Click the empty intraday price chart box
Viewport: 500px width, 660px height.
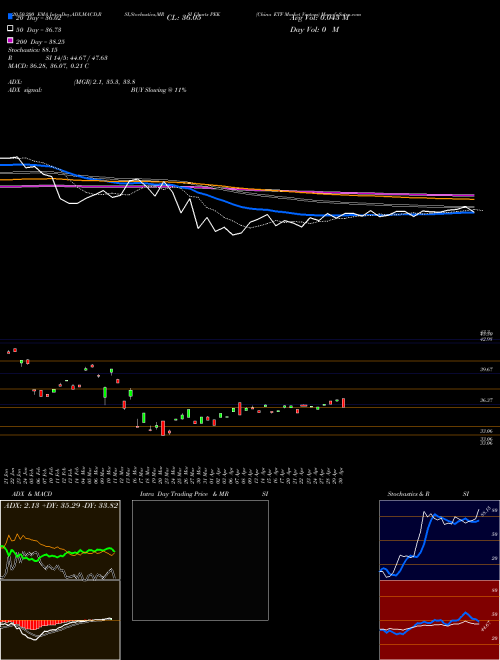tap(200, 560)
